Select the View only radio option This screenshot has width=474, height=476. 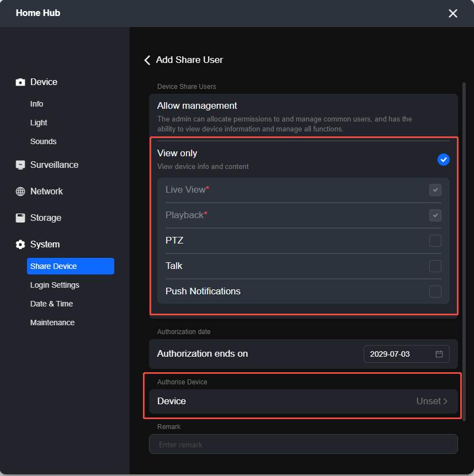[x=443, y=160]
